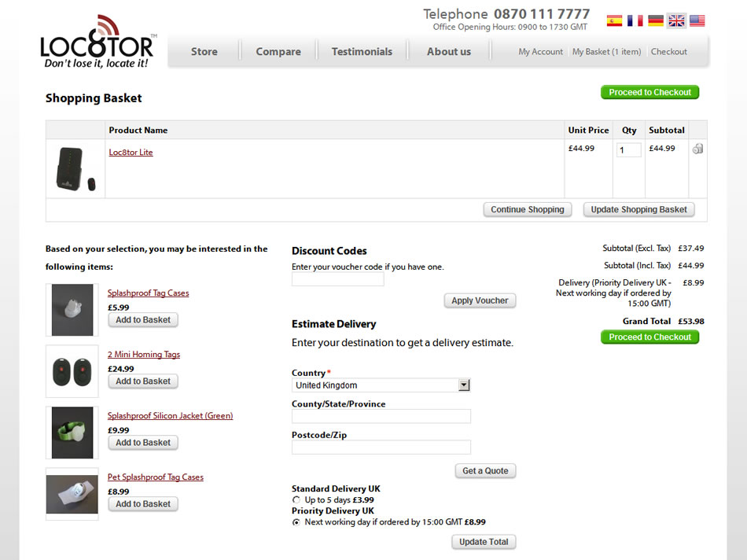Select Priority Delivery UK radio option

(296, 522)
